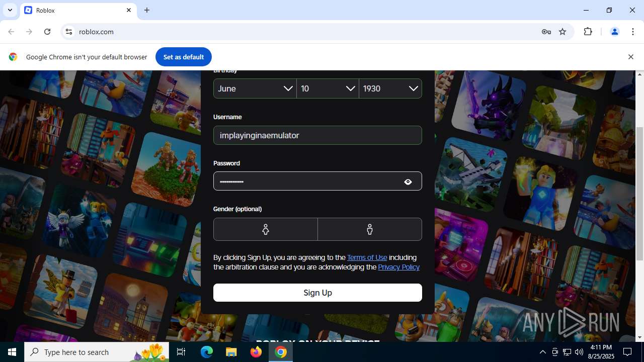644x362 pixels.
Task: Open the saved password key icon
Action: (x=546, y=32)
